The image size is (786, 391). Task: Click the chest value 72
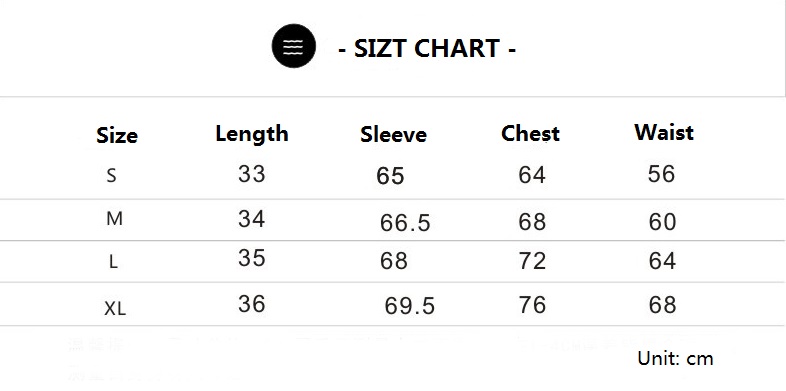tap(532, 261)
